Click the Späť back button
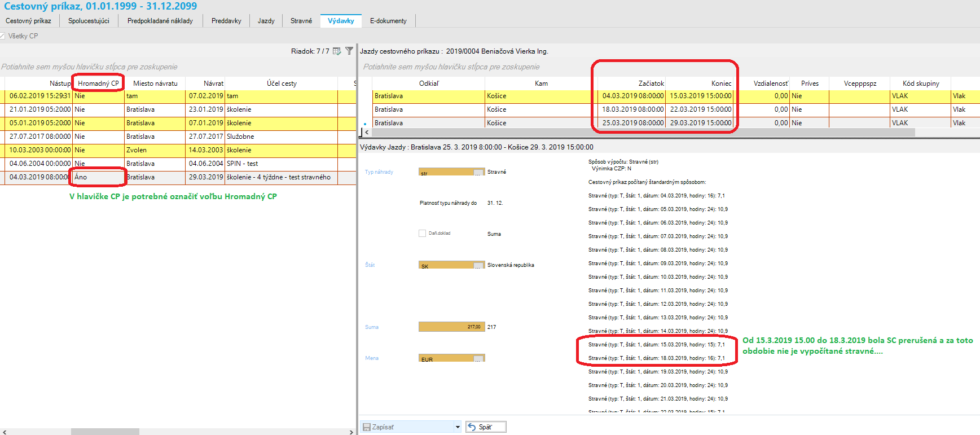Image resolution: width=980 pixels, height=435 pixels. click(486, 427)
